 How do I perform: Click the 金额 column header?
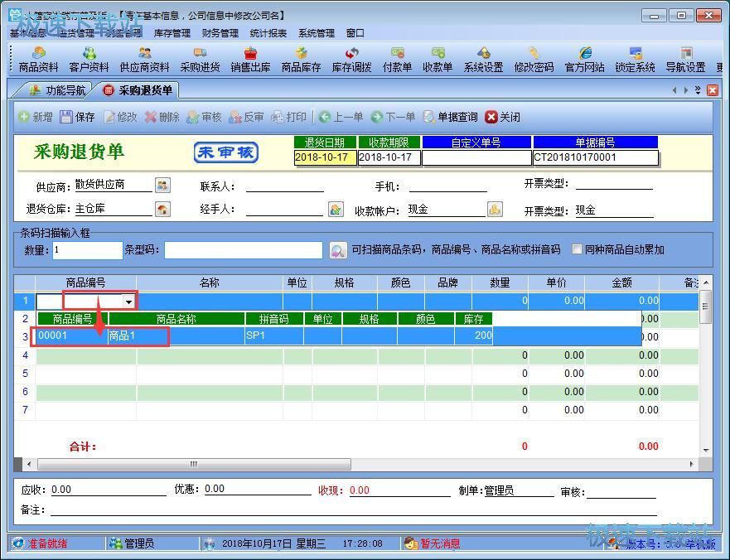pos(621,282)
